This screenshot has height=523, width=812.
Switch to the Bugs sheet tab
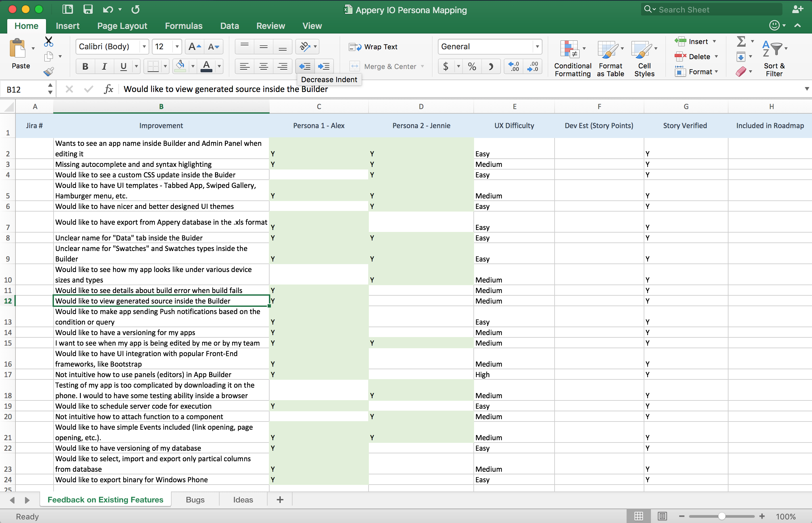(195, 500)
